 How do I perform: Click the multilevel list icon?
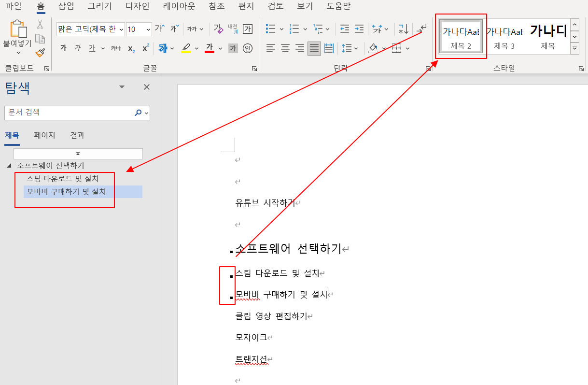317,29
